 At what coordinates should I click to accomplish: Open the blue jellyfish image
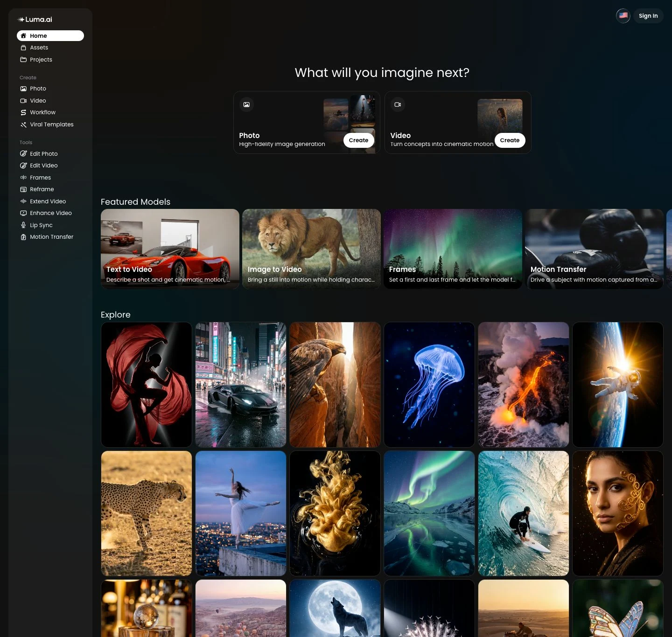(429, 385)
